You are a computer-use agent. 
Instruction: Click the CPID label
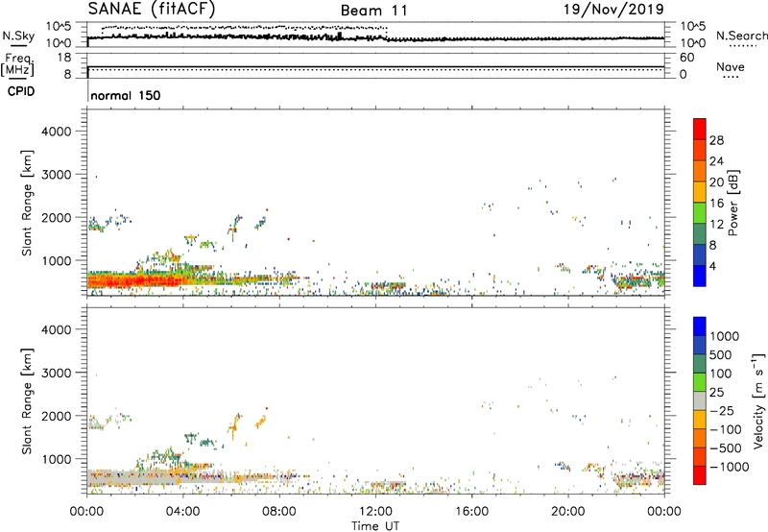[21, 91]
